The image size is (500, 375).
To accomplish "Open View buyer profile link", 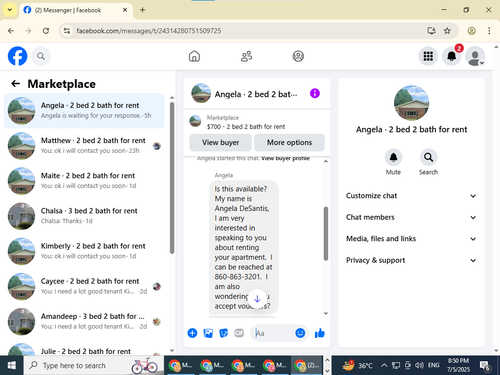I will (x=285, y=158).
